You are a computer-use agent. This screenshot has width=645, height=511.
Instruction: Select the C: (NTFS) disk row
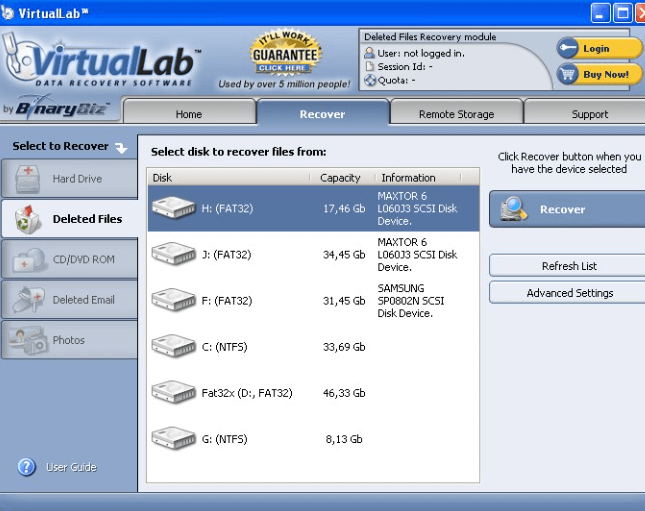tap(313, 346)
